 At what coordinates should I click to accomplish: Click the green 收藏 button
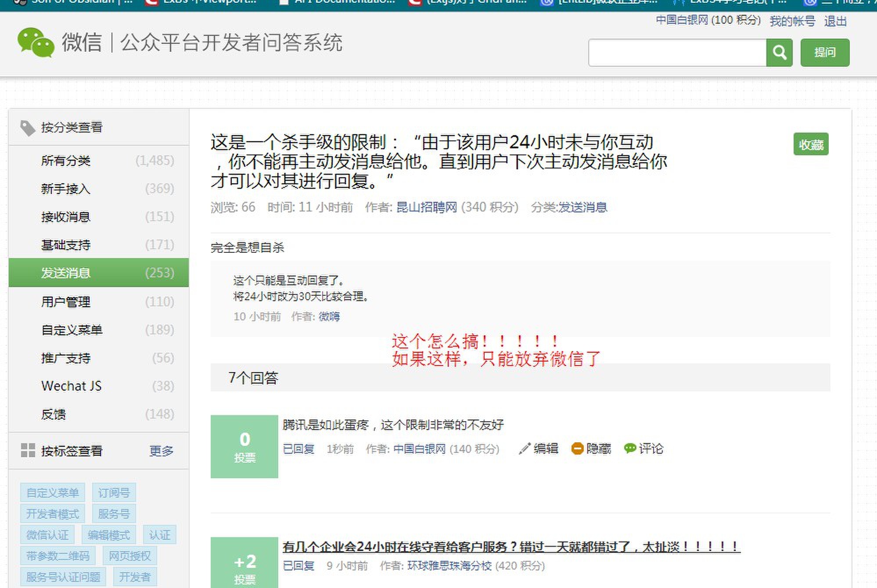click(x=811, y=144)
